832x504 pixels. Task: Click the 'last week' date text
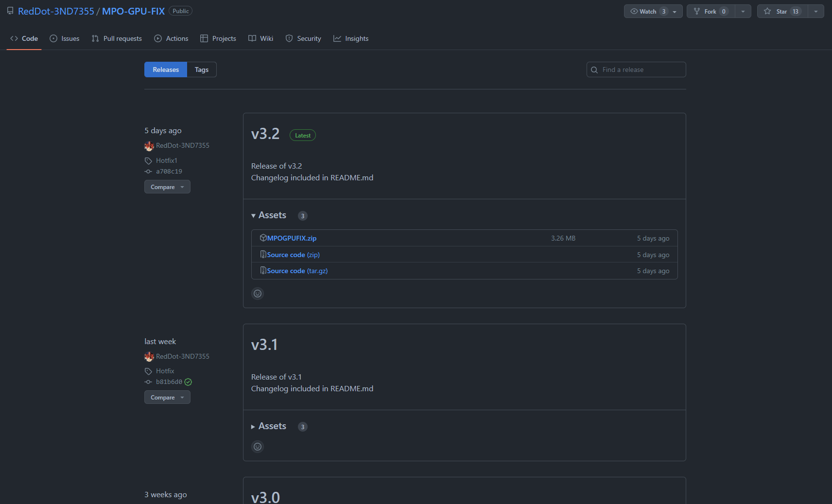[x=160, y=342]
